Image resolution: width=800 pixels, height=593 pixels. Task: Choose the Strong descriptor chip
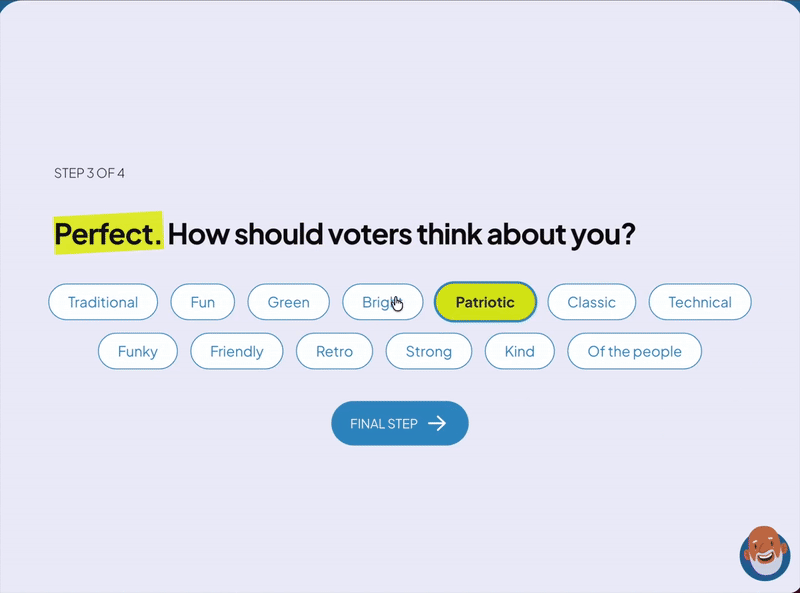pyautogui.click(x=428, y=351)
